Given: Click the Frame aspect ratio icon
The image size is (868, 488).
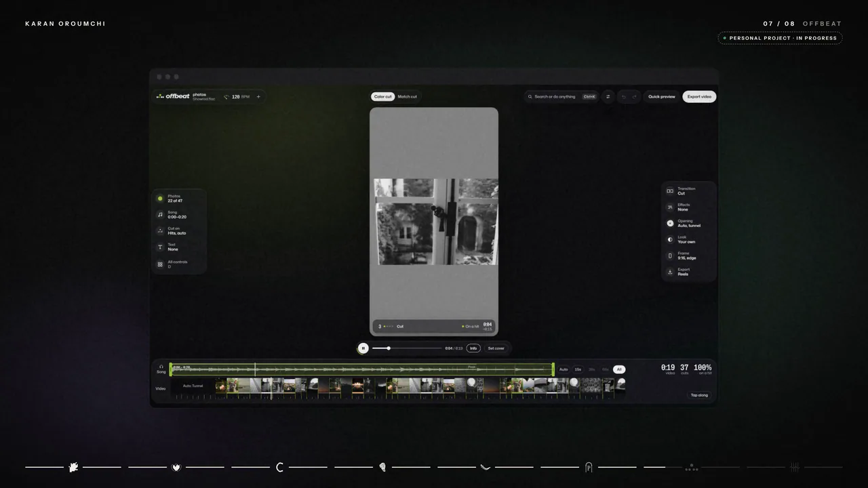Looking at the screenshot, I should [670, 256].
